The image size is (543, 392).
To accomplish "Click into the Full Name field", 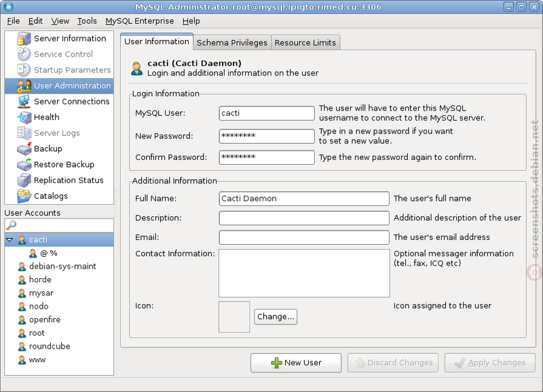I will point(304,199).
